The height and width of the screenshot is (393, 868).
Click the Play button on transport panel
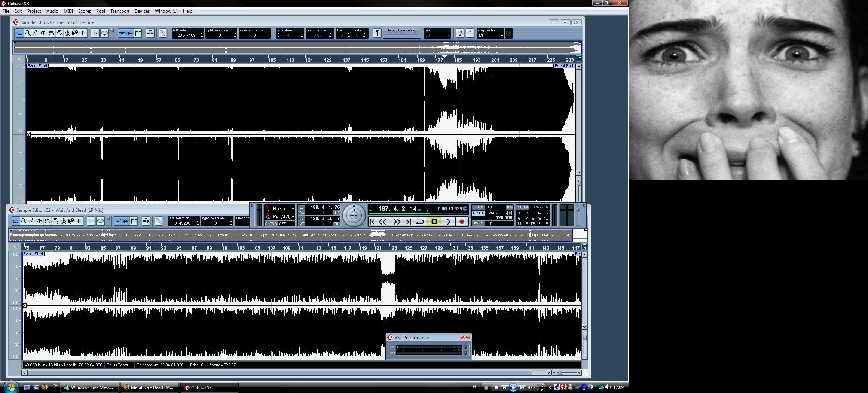(448, 222)
